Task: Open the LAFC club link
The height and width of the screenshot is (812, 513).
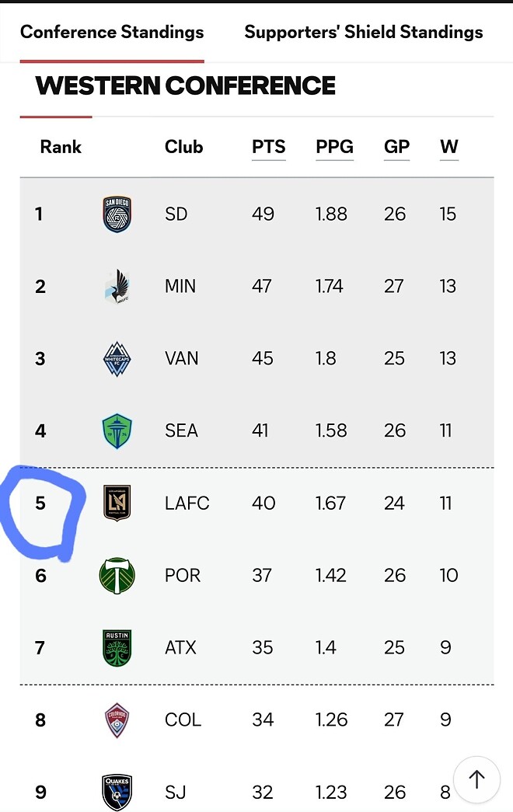Action: tap(187, 504)
